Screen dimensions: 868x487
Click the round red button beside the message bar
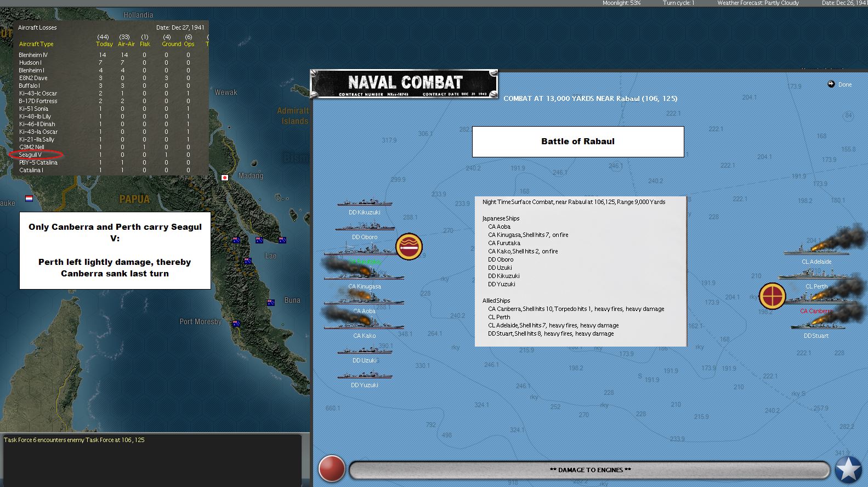[332, 469]
